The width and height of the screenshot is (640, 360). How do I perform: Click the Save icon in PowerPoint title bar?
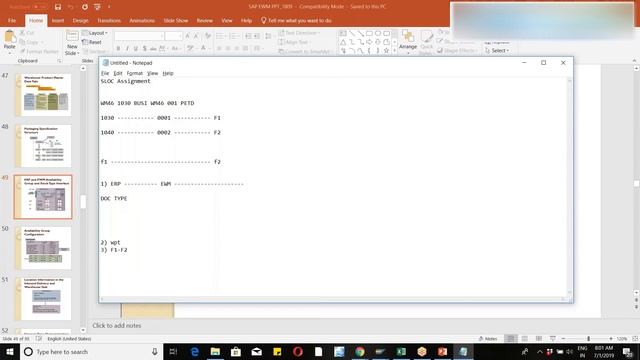[58, 7]
